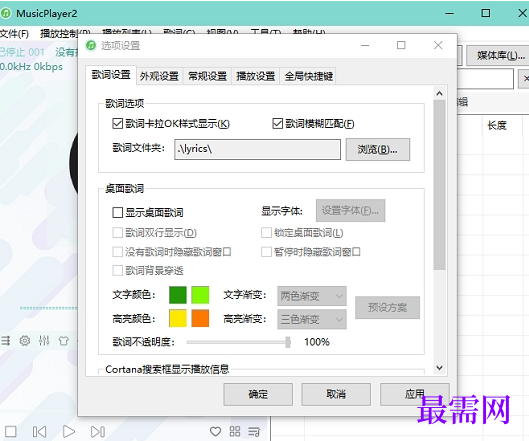Pick the dark green text color swatch
529x441 pixels.
(x=177, y=295)
